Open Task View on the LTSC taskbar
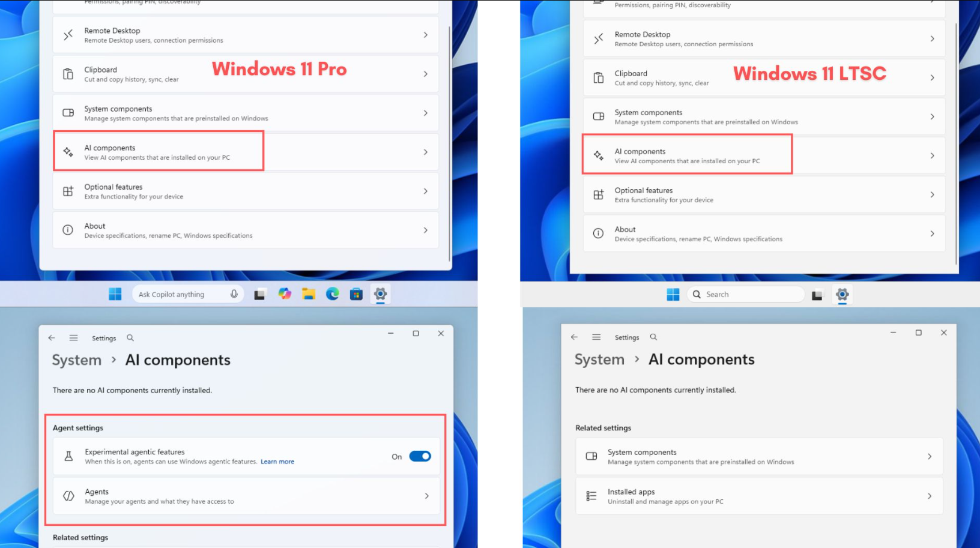This screenshot has width=980, height=548. (817, 295)
